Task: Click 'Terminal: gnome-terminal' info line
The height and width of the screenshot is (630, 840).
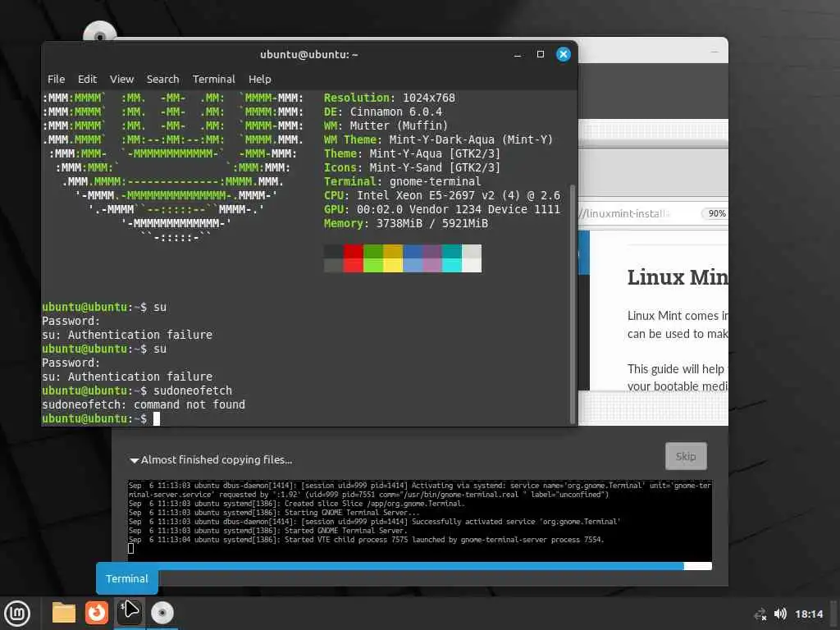Action: point(402,181)
